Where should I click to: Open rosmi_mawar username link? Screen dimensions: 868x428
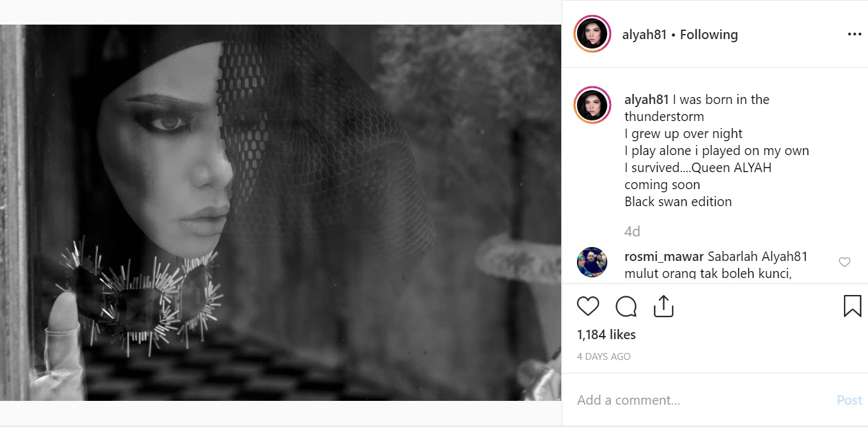[664, 257]
